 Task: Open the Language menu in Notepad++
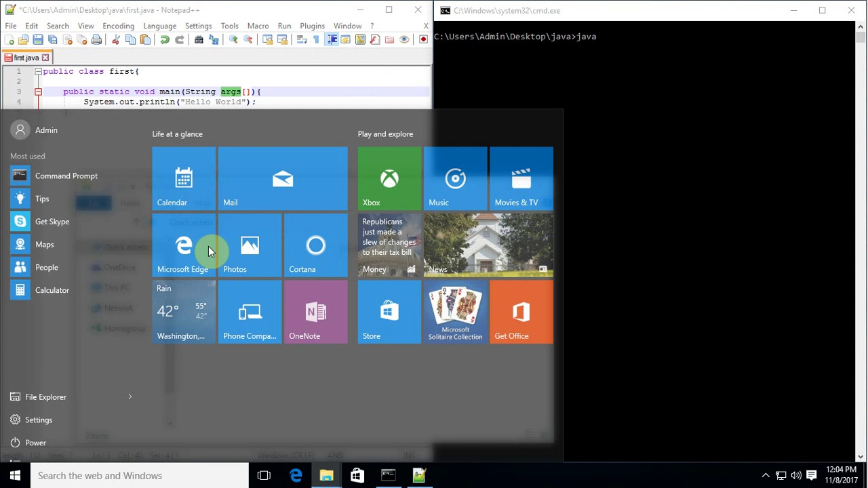160,26
